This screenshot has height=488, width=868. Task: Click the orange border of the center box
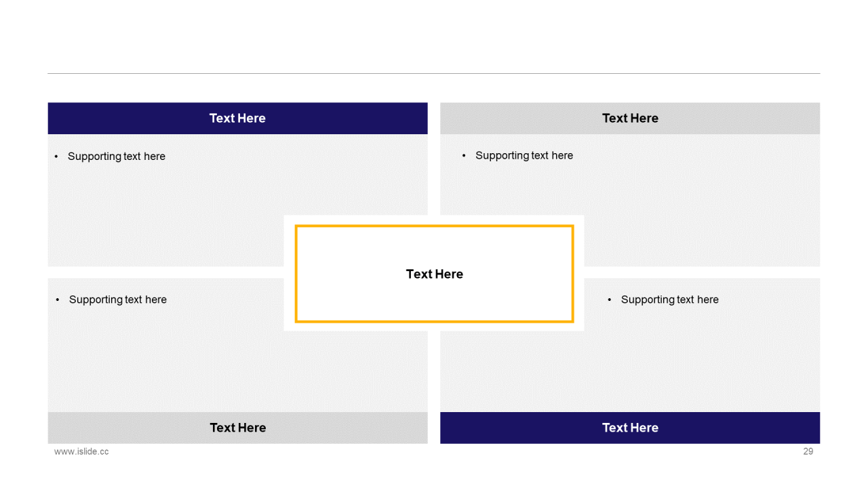point(434,226)
